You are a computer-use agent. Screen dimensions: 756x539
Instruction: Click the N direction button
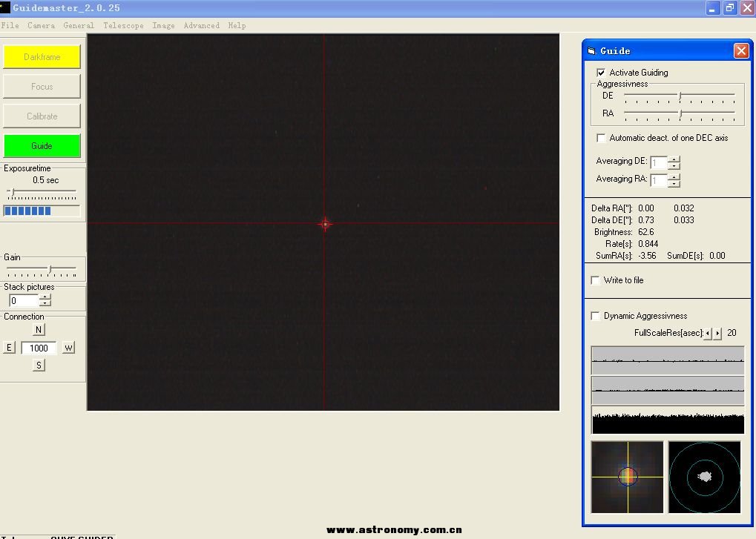(x=39, y=330)
